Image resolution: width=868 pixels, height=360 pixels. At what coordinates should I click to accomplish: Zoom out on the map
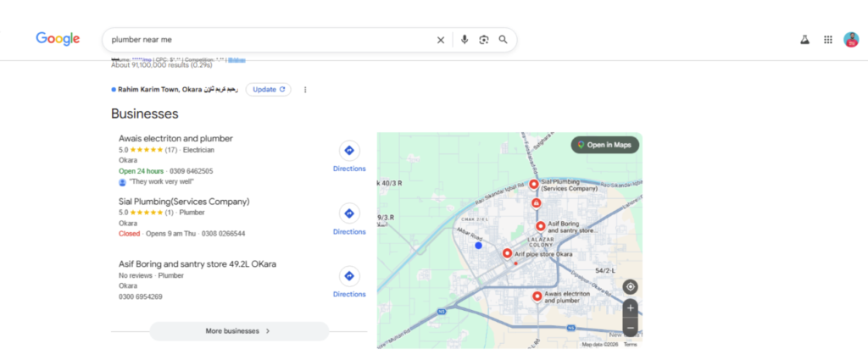[x=630, y=327]
